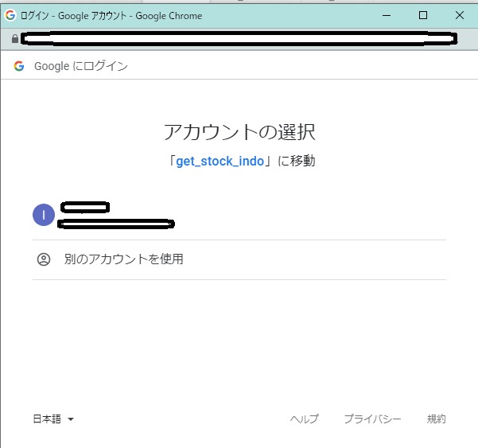Close the Chrome login window
The height and width of the screenshot is (448, 478).
(460, 15)
